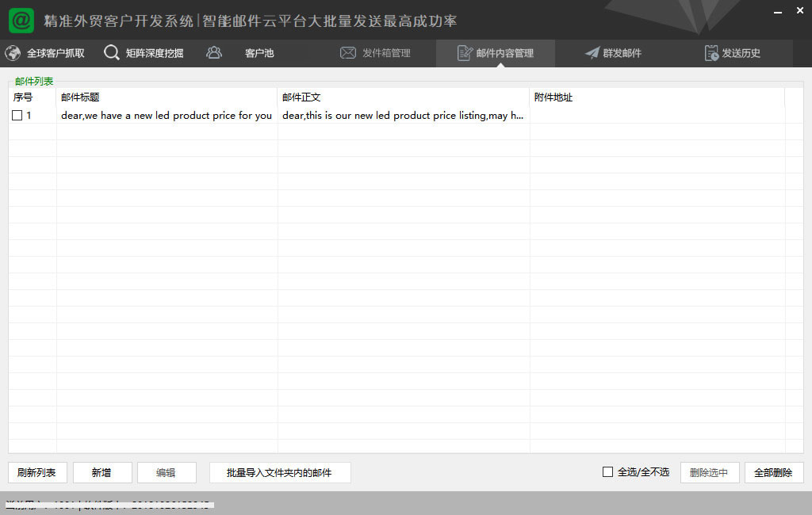The height and width of the screenshot is (515, 812).
Task: Click the 新增 button
Action: click(x=102, y=473)
